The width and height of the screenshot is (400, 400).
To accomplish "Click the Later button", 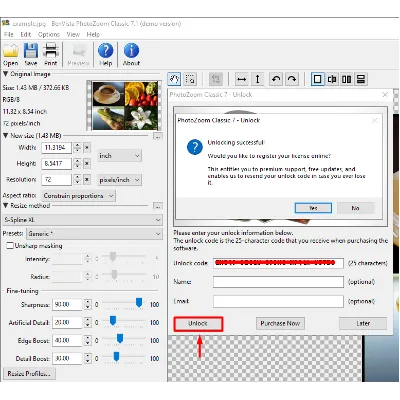I will click(x=363, y=323).
